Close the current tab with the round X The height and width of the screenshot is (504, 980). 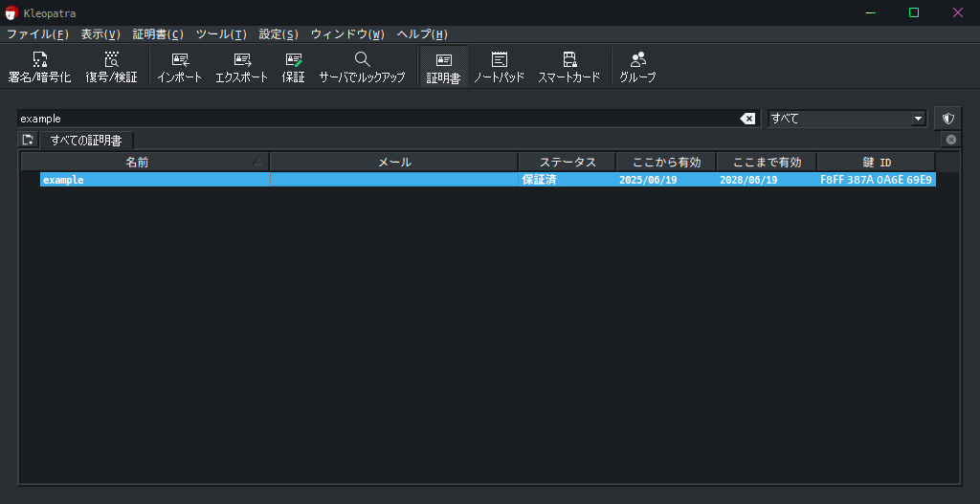951,140
